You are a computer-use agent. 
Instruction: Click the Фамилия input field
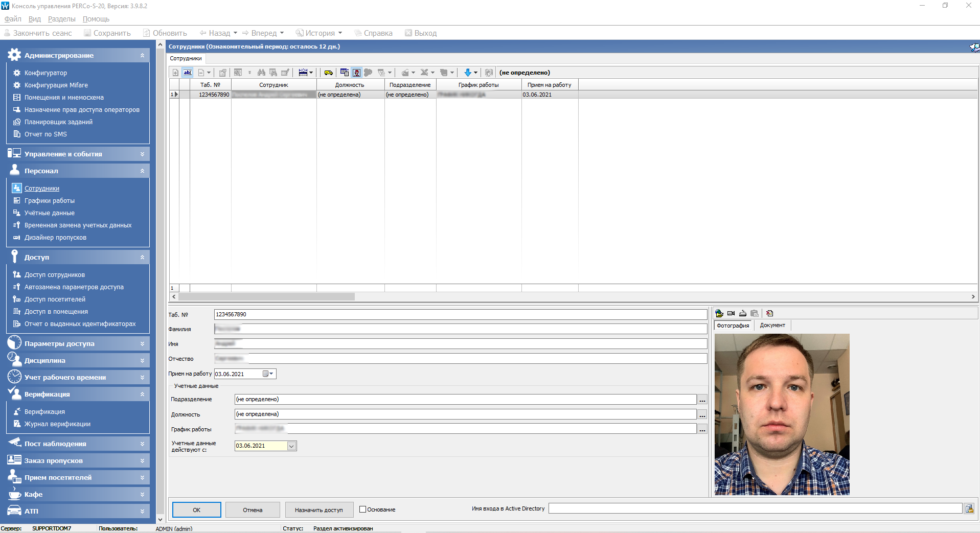[460, 329]
